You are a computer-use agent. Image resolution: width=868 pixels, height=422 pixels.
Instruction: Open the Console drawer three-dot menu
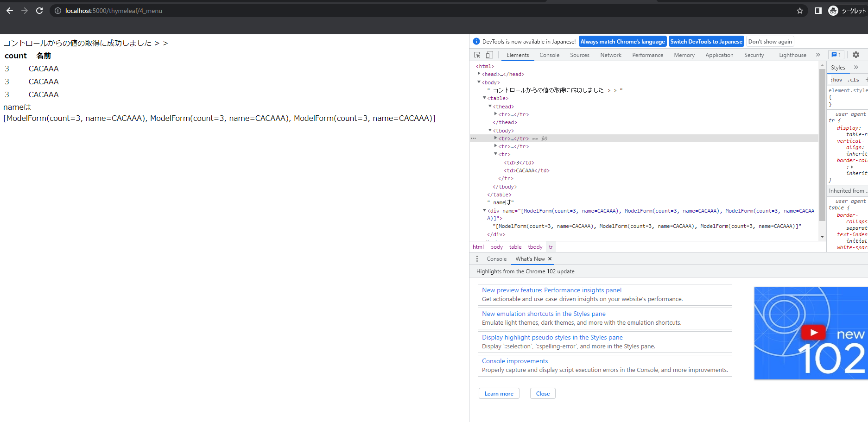[x=477, y=258]
